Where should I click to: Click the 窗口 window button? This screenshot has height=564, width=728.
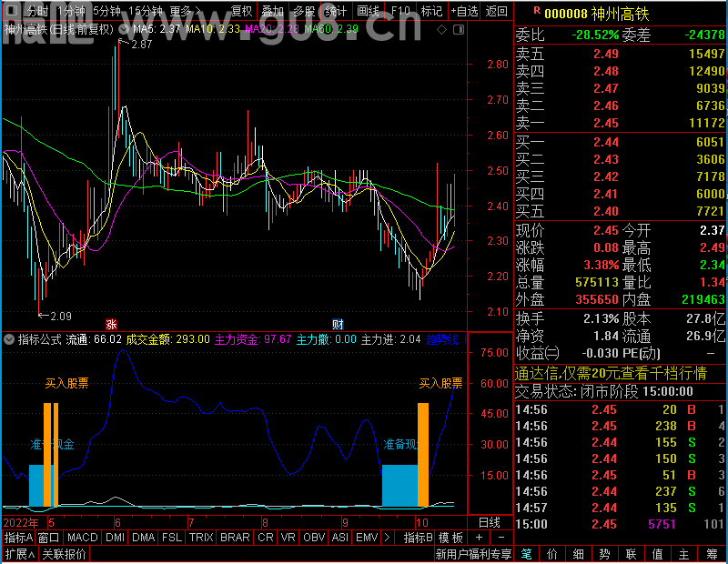point(49,538)
